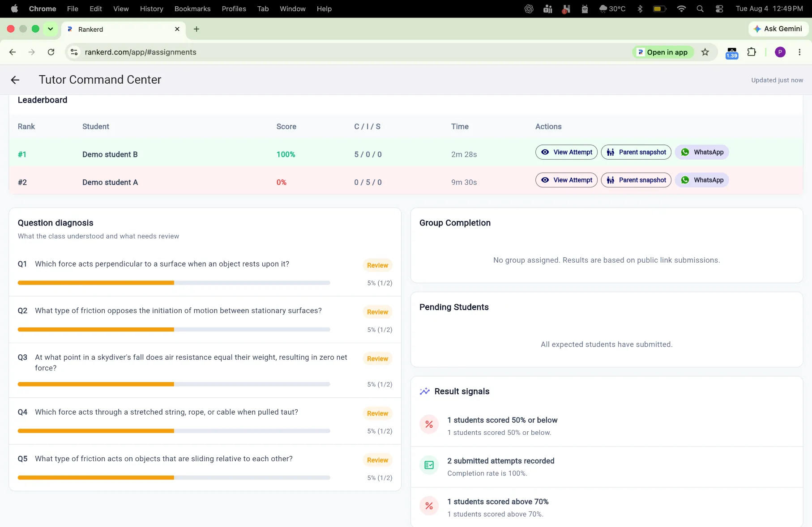Expand the tab search dropdown
This screenshot has width=812, height=527.
(x=51, y=29)
